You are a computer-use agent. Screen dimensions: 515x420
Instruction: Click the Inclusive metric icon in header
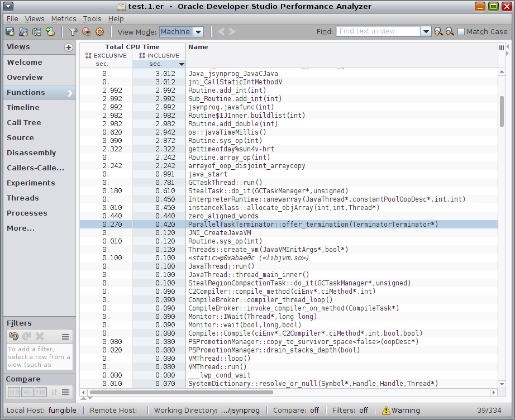142,55
